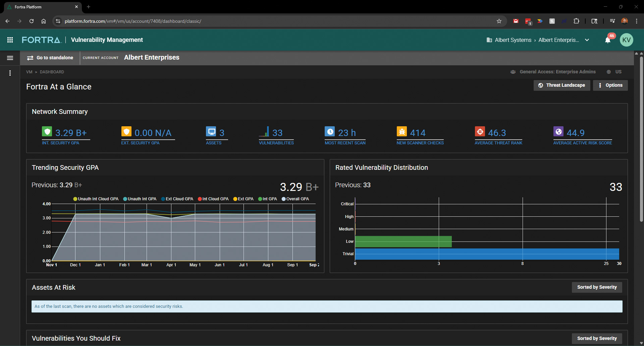Open the notifications bell with 46 alerts
The height and width of the screenshot is (346, 644).
tap(608, 40)
